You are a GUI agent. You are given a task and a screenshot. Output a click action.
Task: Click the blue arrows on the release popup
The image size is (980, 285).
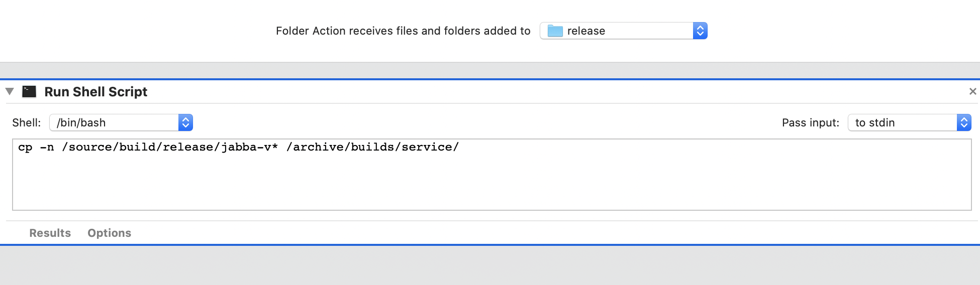tap(700, 31)
